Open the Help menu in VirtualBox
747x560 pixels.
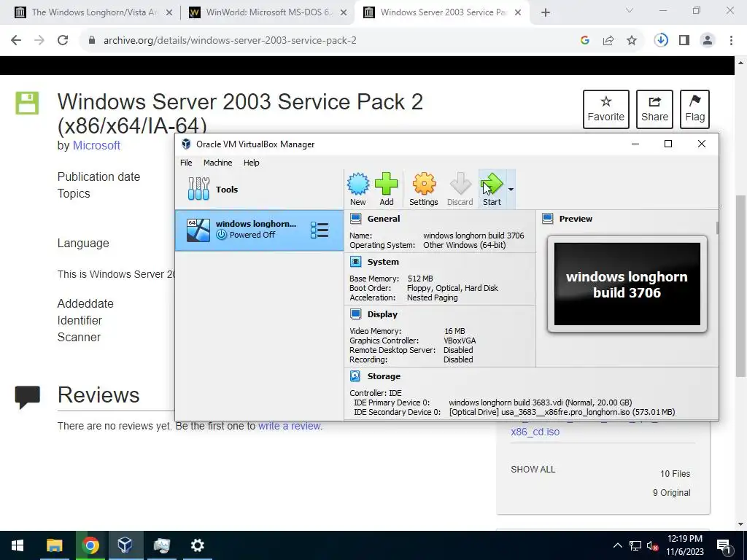(x=251, y=163)
